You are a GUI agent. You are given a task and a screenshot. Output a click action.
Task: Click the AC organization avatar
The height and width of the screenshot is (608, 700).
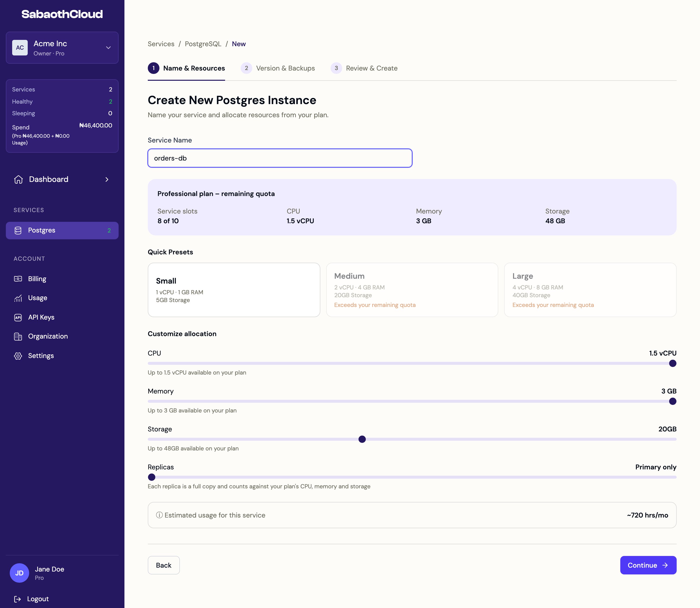20,47
